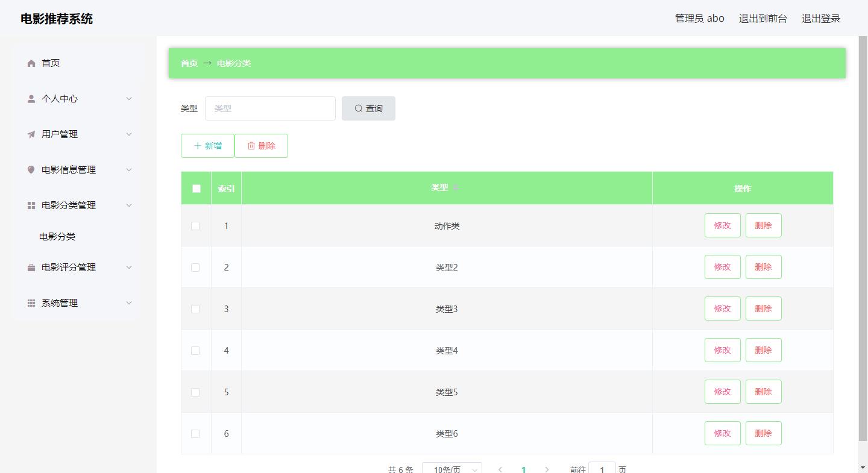Open the 系统管理 sidebar label
This screenshot has width=868, height=473.
point(60,303)
